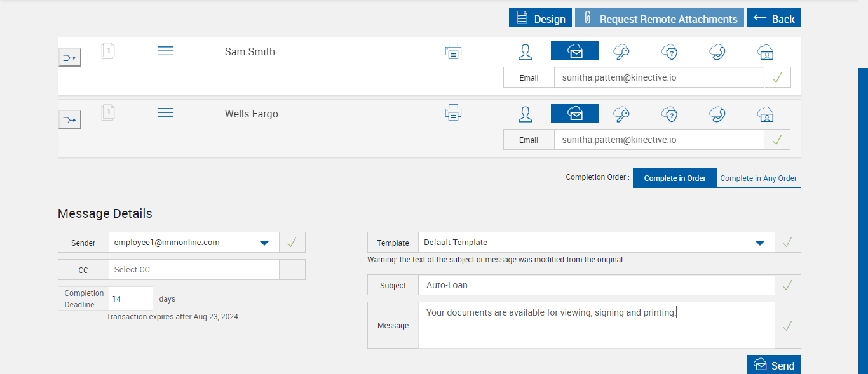Click Request Remote Attachments button
The image size is (868, 374).
point(659,18)
